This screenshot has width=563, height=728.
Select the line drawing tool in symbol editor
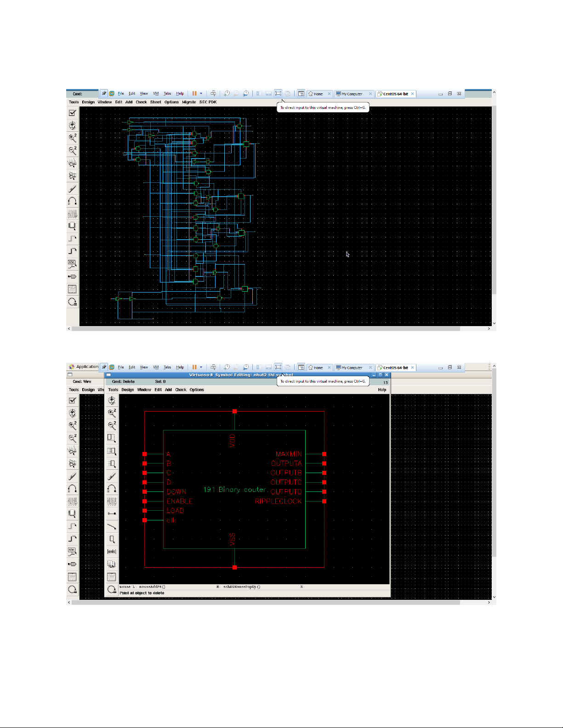(x=112, y=526)
